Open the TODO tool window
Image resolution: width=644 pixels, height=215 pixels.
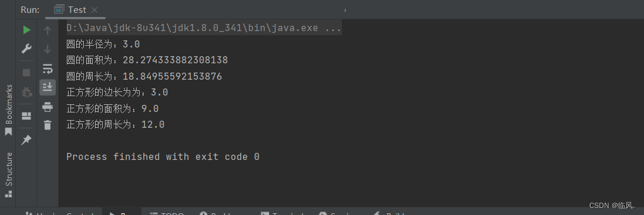point(167,214)
